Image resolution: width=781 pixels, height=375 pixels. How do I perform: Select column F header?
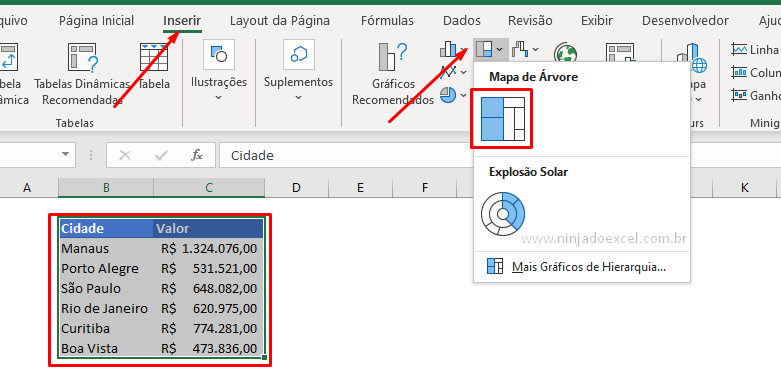(x=424, y=188)
